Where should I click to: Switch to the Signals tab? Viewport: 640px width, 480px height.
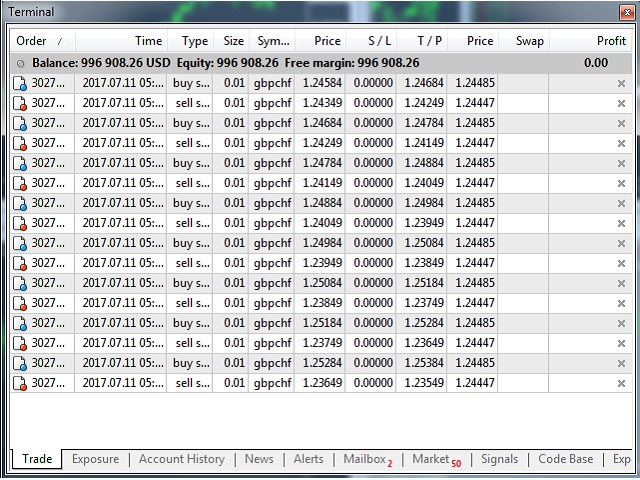pos(499,459)
